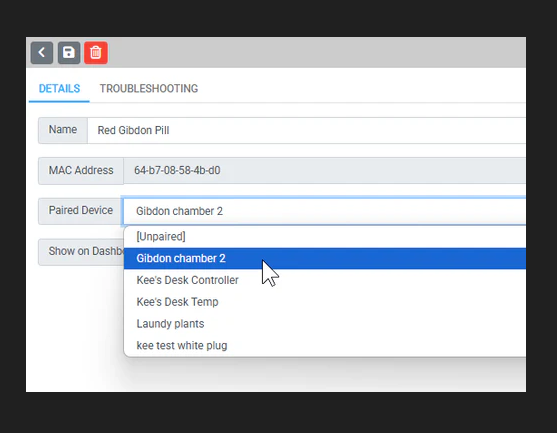Select Kee's Desk Controller option

coord(325,280)
